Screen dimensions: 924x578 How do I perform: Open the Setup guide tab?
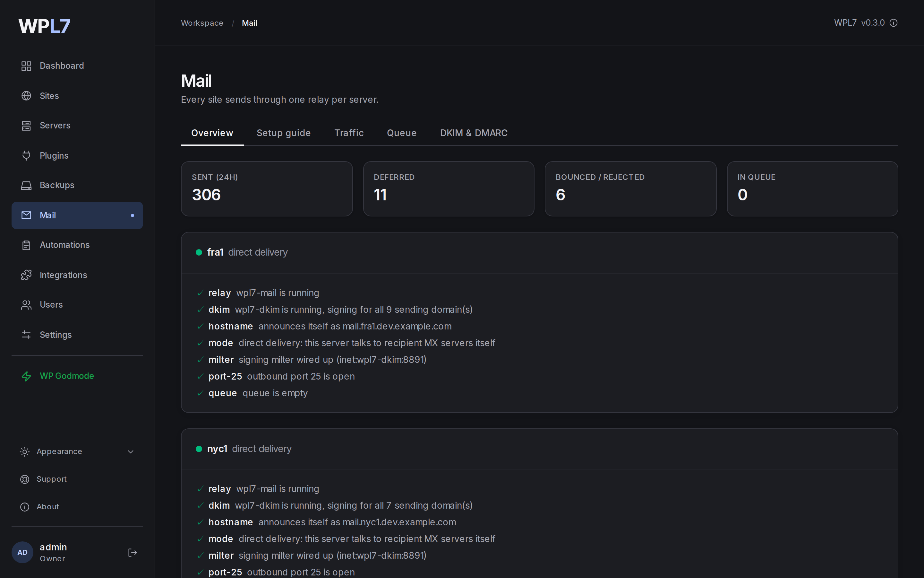pos(284,133)
